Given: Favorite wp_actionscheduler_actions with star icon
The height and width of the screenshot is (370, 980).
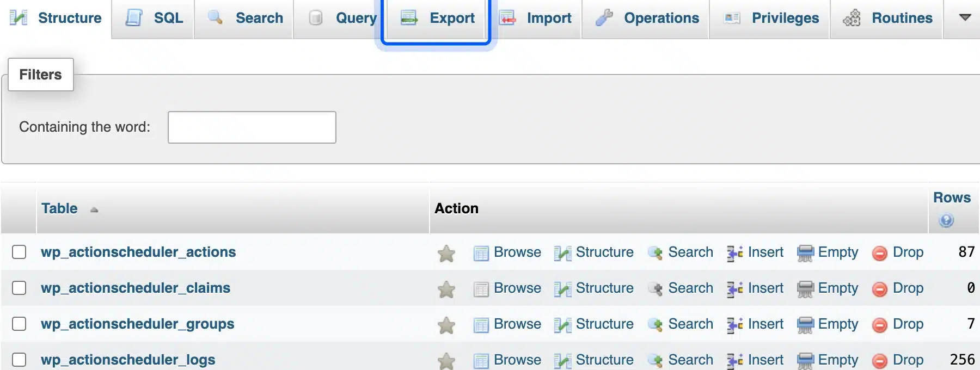Looking at the screenshot, I should click(x=446, y=253).
